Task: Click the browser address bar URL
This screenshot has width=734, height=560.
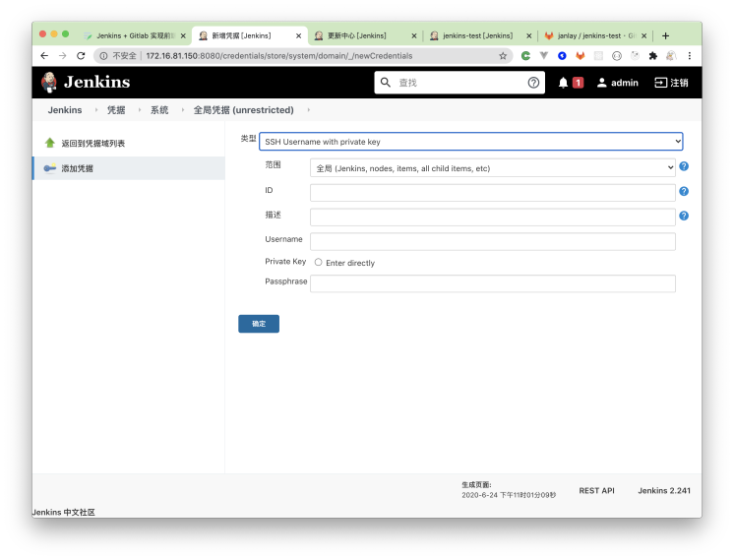Action: (279, 56)
